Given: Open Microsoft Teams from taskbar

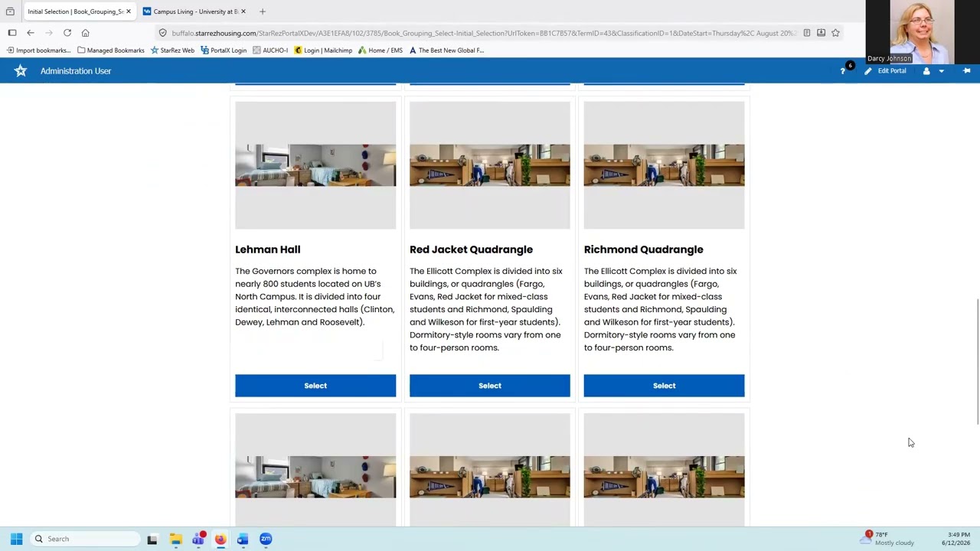Looking at the screenshot, I should [x=198, y=539].
